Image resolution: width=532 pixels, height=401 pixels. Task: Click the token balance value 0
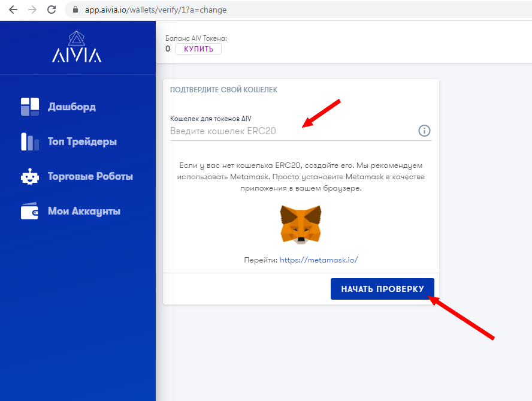tap(168, 49)
